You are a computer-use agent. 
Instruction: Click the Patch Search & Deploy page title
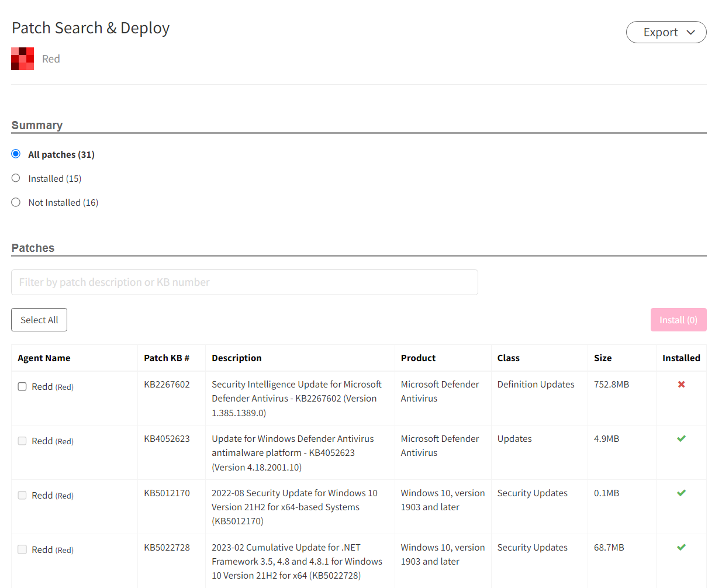[91, 28]
